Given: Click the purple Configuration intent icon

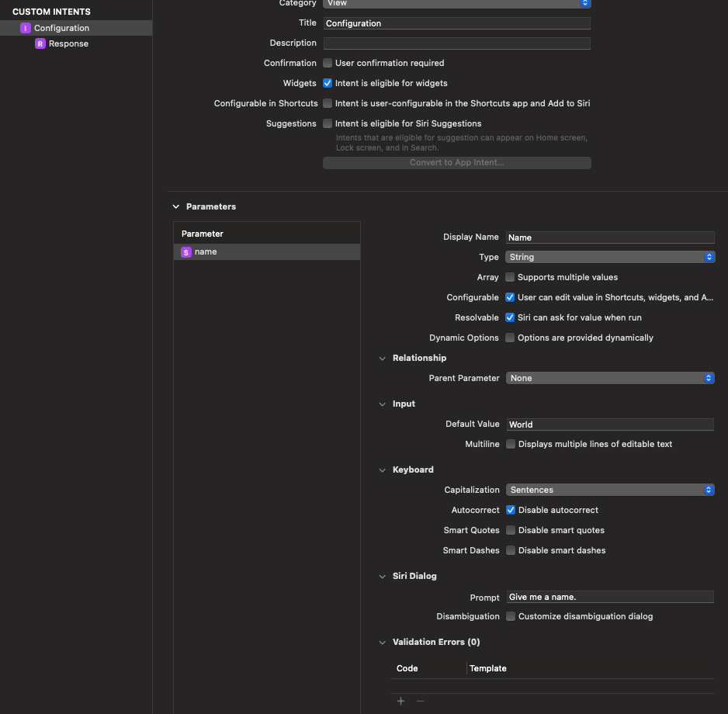Looking at the screenshot, I should point(26,28).
